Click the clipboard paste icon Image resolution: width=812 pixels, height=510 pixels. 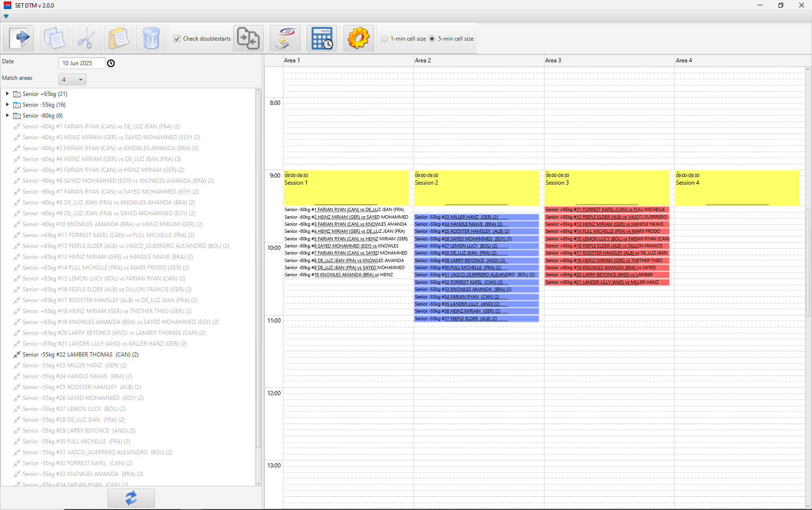coord(119,38)
